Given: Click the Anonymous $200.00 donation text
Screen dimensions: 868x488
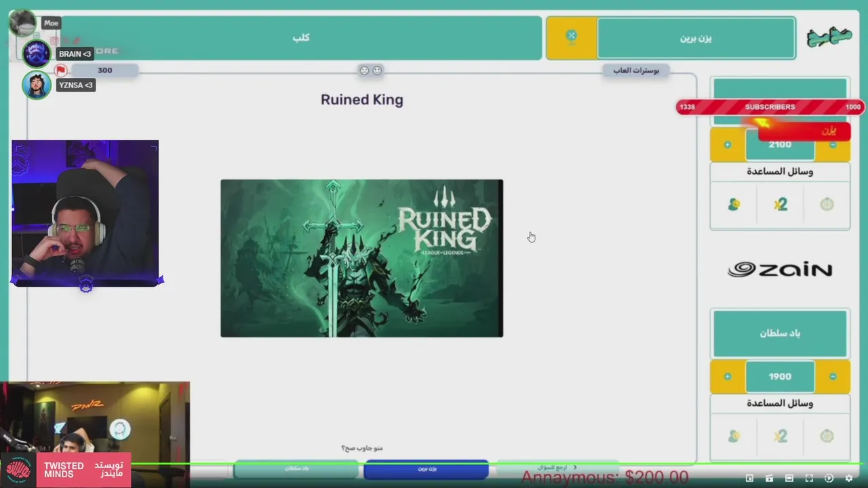Looking at the screenshot, I should tap(605, 477).
